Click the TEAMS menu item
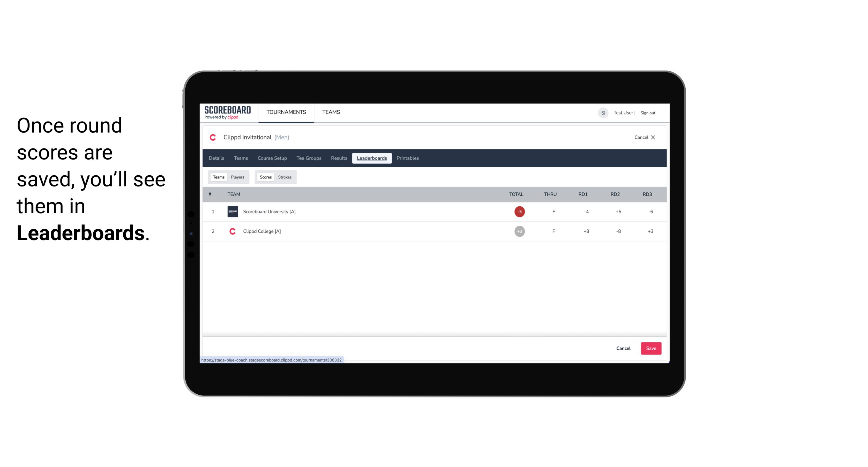 click(x=331, y=112)
